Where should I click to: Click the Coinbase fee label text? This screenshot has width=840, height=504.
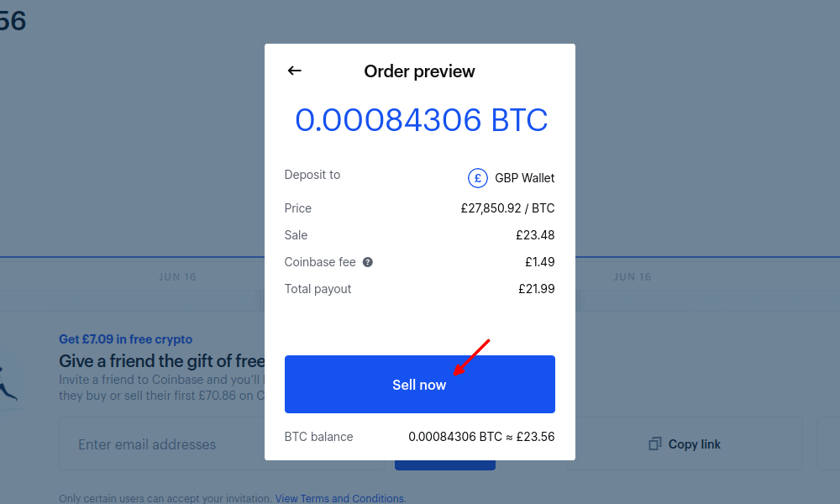[320, 262]
